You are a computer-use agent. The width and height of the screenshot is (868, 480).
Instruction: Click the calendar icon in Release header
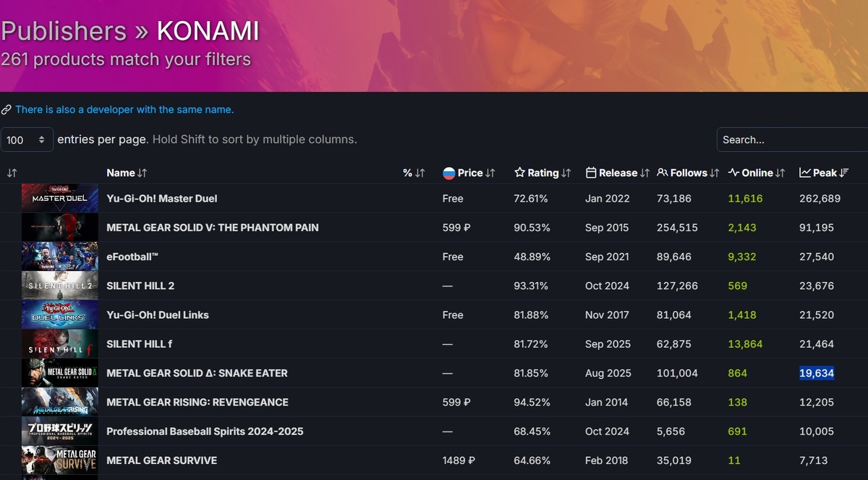point(591,173)
